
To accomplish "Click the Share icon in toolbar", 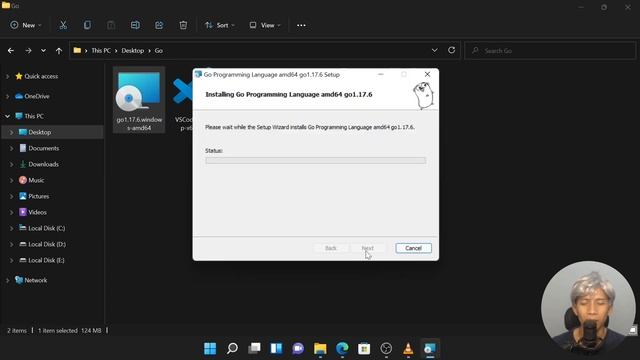I will [159, 25].
